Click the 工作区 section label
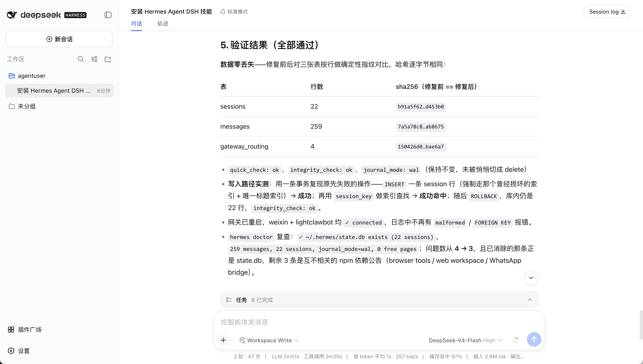643x364 pixels. pos(16,59)
